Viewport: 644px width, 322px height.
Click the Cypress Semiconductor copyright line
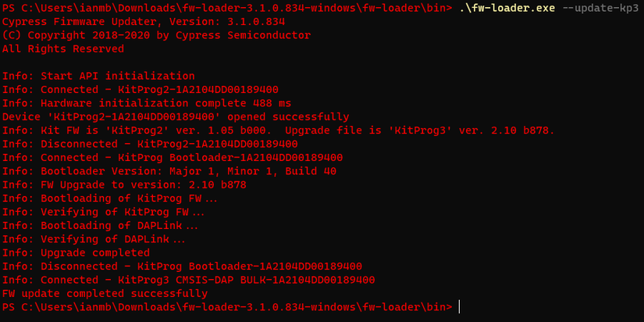pos(156,36)
